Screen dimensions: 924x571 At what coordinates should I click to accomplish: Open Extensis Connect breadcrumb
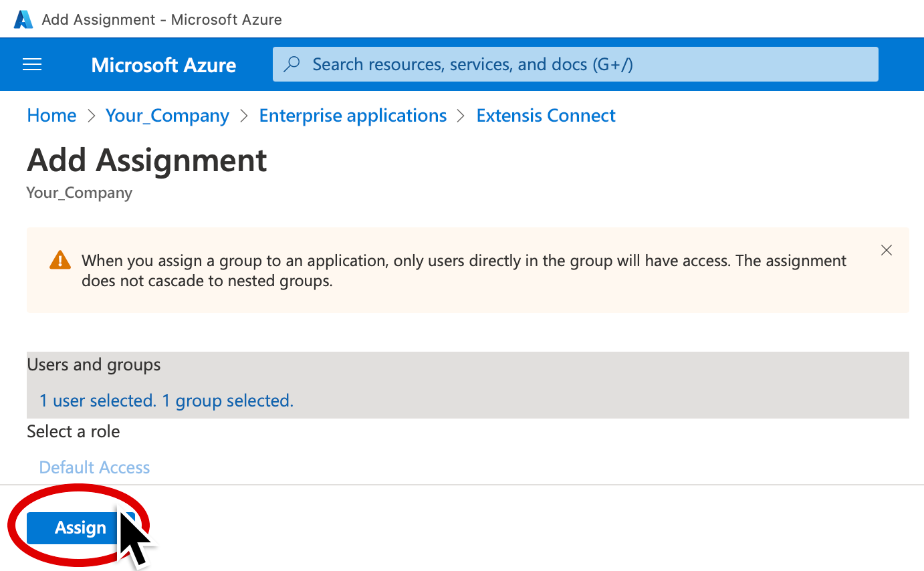tap(546, 116)
